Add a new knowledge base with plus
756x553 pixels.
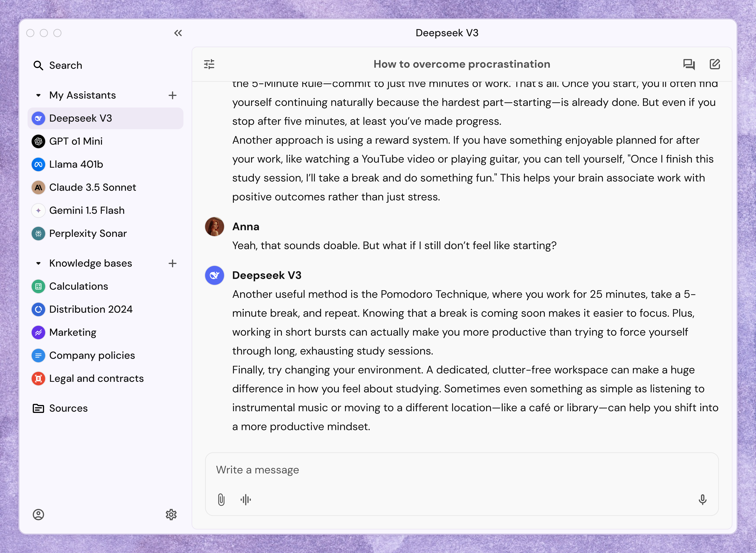(x=172, y=263)
